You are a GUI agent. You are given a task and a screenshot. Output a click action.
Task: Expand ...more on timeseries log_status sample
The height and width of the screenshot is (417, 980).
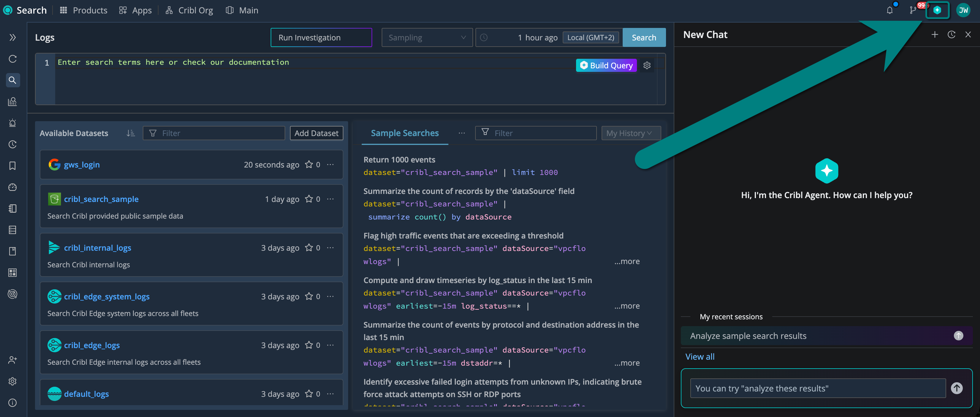627,306
